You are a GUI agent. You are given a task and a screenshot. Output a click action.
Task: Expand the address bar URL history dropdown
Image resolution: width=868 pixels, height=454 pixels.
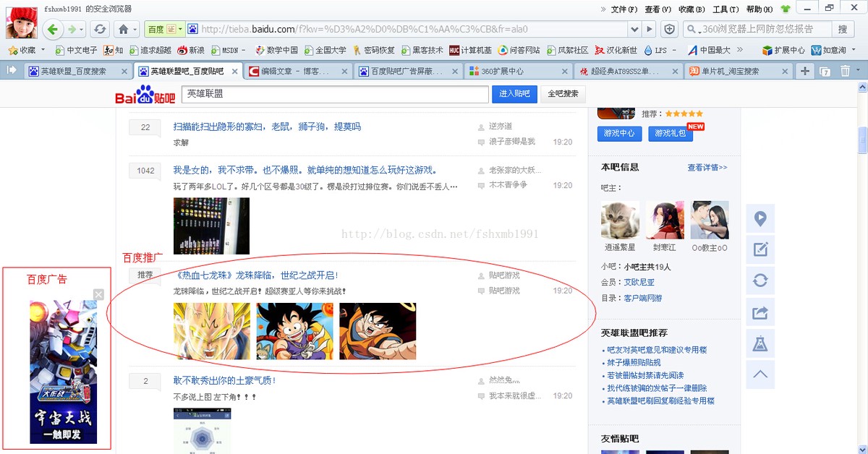634,30
